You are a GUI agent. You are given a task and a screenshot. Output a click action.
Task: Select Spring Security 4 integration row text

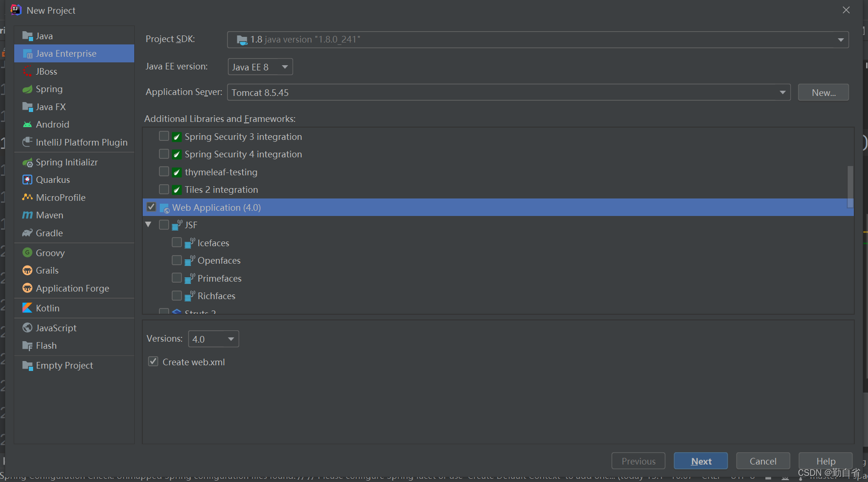(243, 155)
